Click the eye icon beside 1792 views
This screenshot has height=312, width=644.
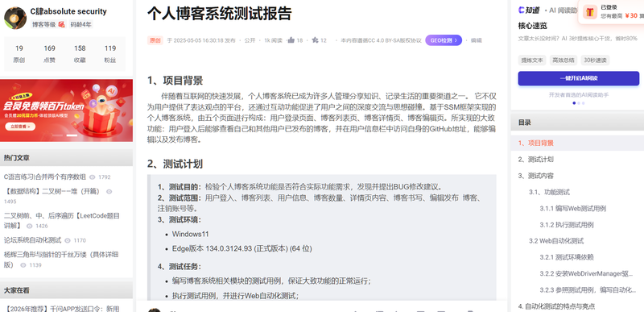click(93, 177)
